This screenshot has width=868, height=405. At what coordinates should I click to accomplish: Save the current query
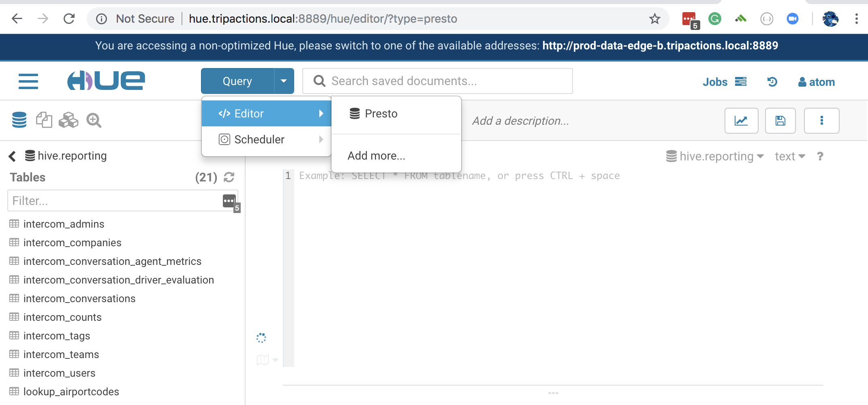pos(780,120)
